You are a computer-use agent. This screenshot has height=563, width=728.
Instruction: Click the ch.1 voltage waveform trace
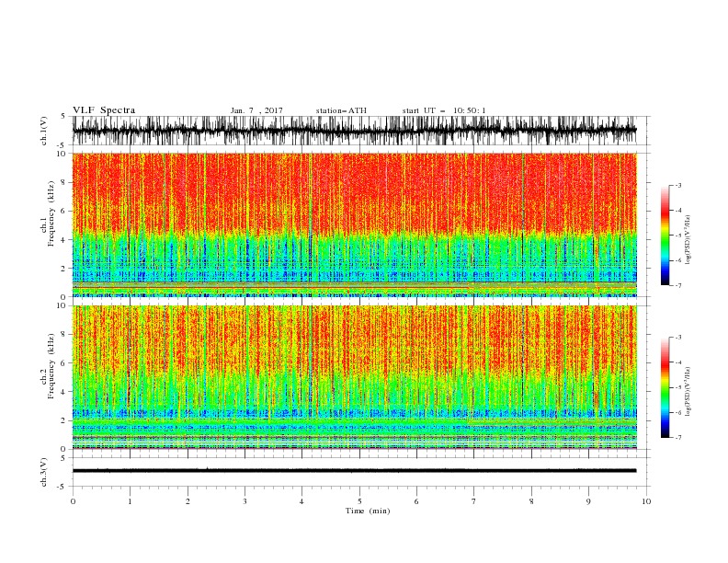(354, 131)
